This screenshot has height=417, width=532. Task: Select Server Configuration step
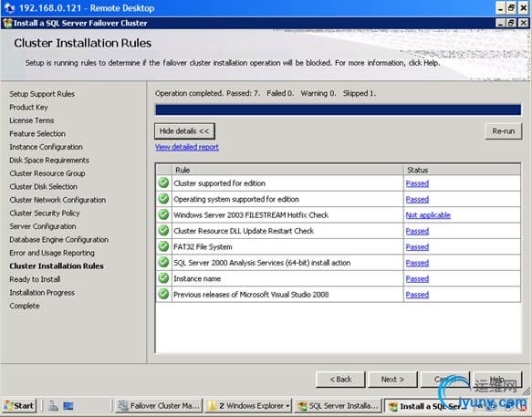[x=43, y=226]
